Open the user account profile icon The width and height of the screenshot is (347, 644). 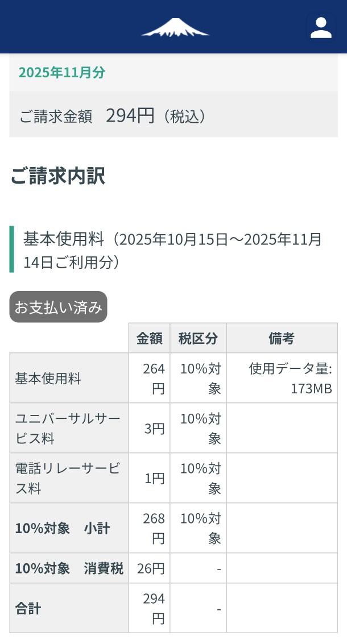[321, 27]
